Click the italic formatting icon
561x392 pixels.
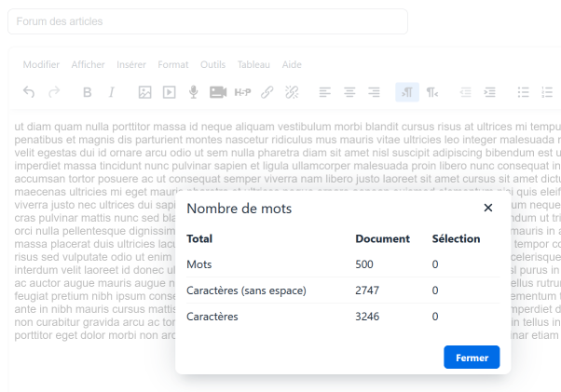[x=112, y=92]
